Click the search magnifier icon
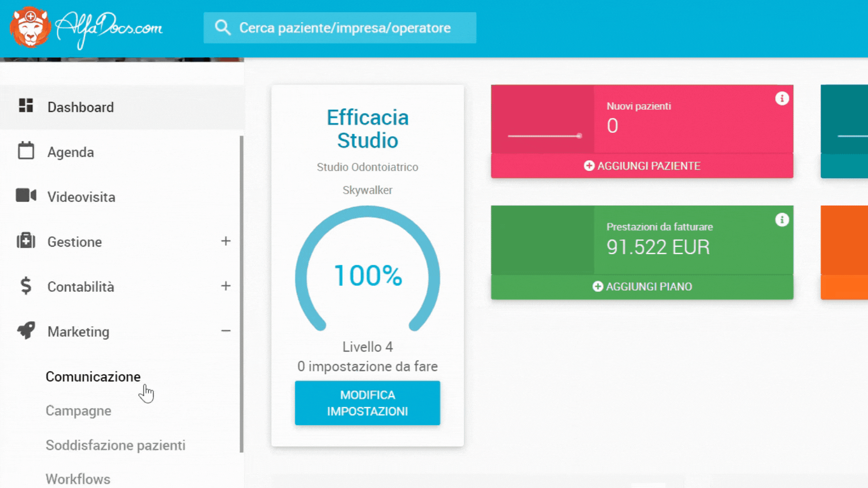This screenshot has width=868, height=488. [222, 28]
